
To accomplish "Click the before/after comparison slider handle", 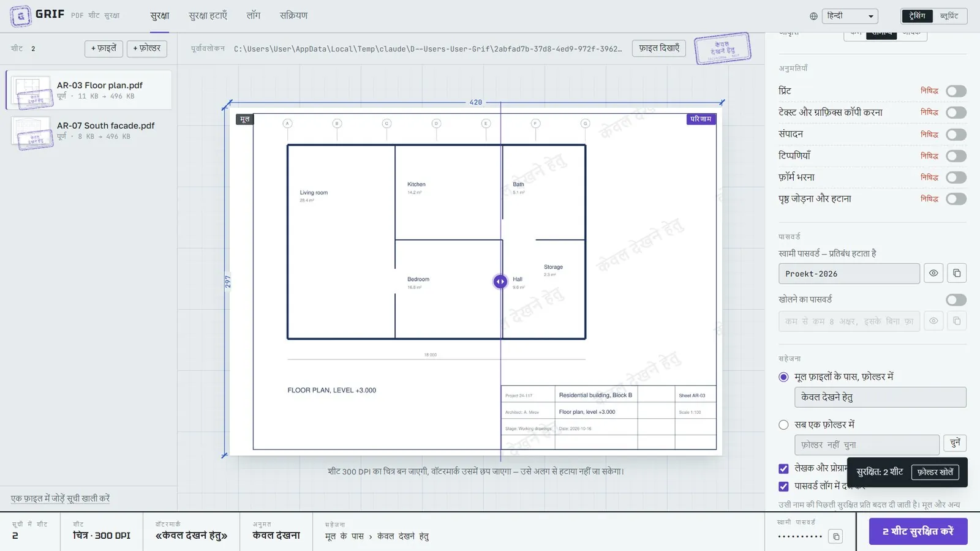I will [500, 282].
